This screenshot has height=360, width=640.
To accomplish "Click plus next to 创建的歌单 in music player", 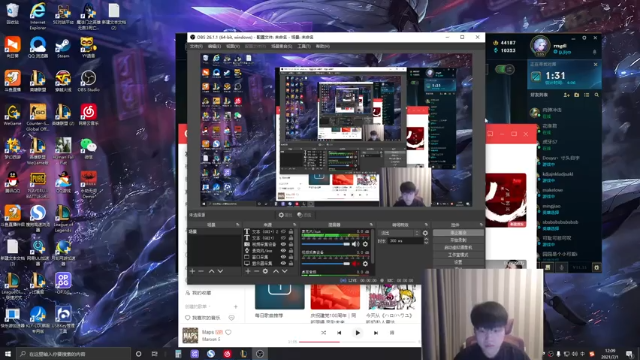I will [x=236, y=307].
